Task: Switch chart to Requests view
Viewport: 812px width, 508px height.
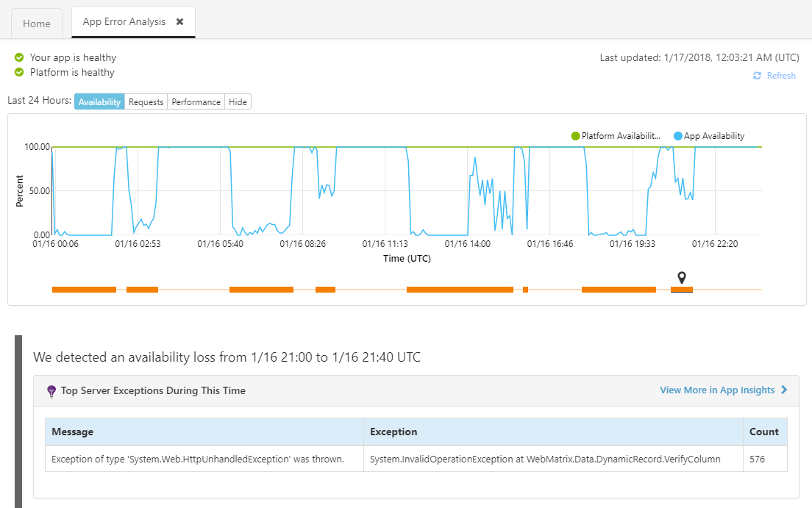Action: (146, 102)
